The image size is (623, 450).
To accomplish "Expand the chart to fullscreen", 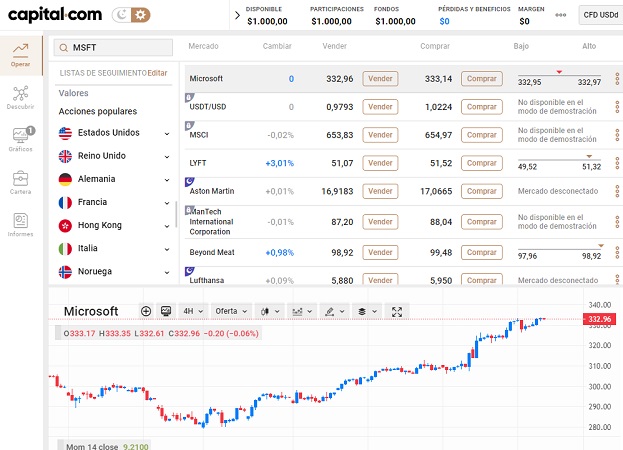I will click(397, 312).
